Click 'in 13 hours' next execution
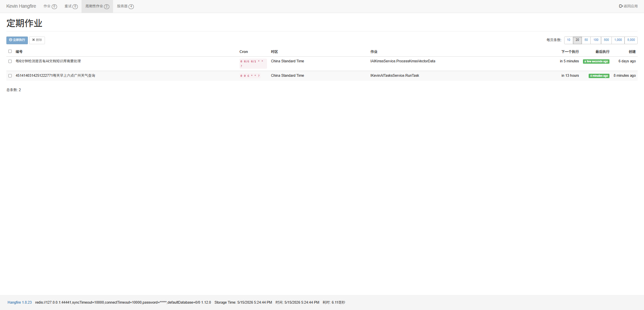This screenshot has width=644, height=310. [570, 76]
